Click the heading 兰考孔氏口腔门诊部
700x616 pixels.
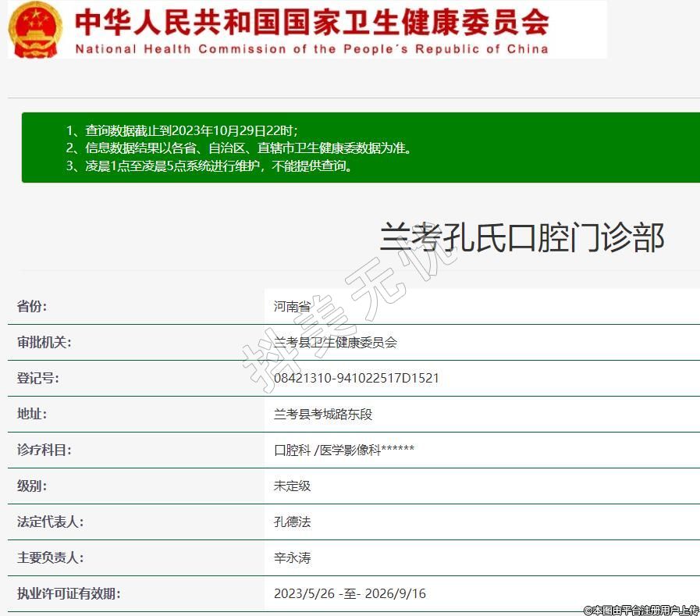click(x=521, y=237)
